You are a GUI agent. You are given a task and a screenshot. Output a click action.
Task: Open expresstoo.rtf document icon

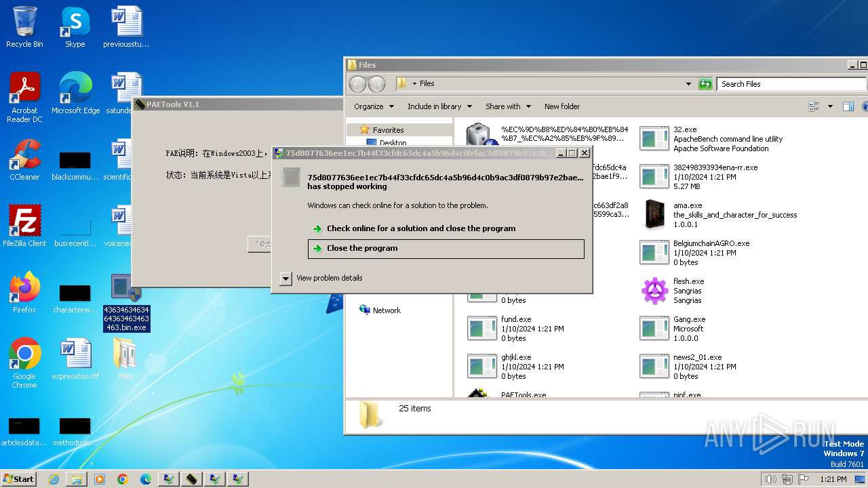(x=75, y=359)
